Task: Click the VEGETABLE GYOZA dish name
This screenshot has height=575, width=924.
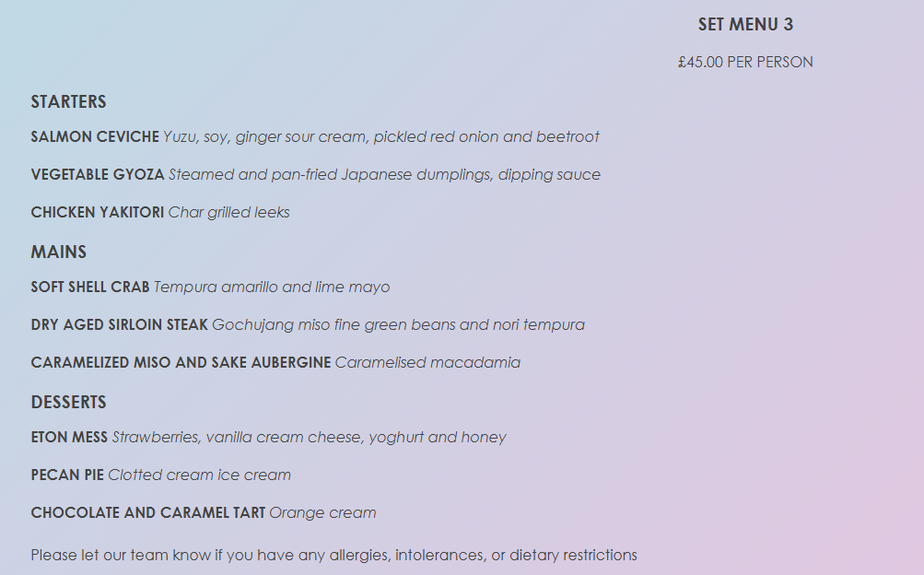Action: pos(98,175)
